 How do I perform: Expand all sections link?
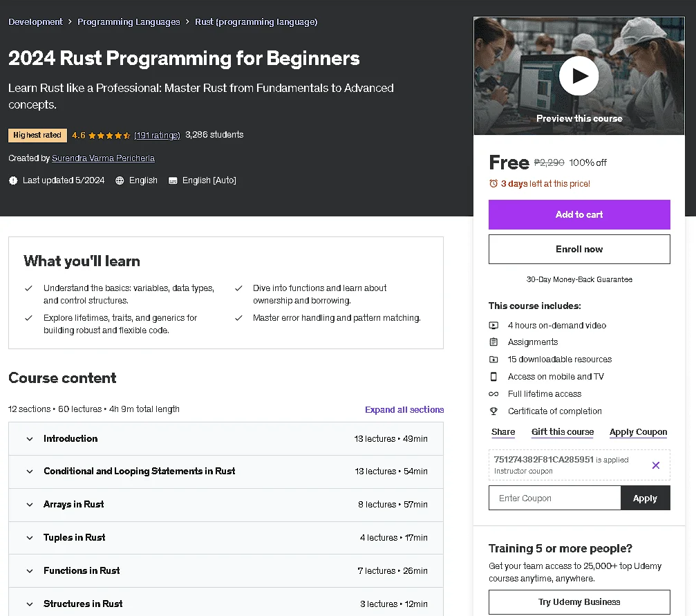point(404,409)
